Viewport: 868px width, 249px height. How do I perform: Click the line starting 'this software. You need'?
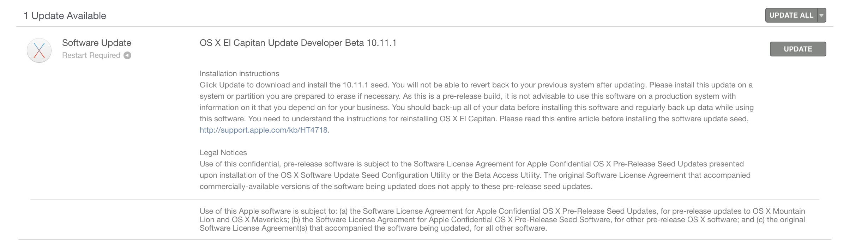coord(474,119)
